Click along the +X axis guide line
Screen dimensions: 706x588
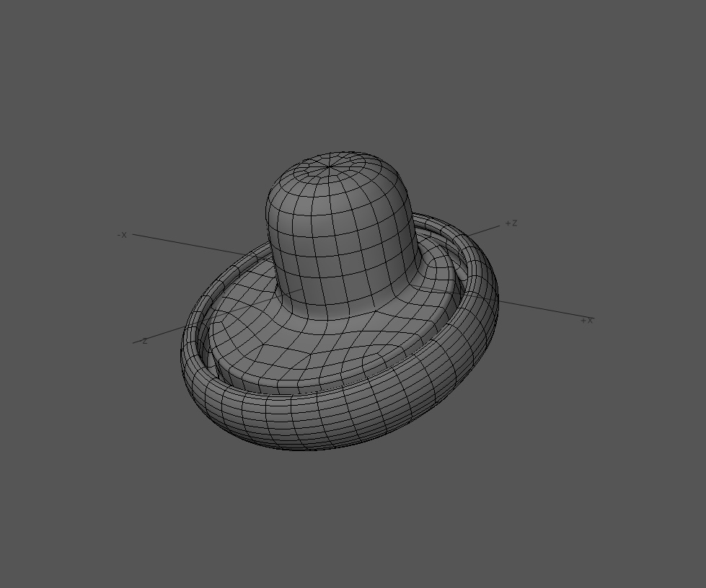(x=541, y=310)
